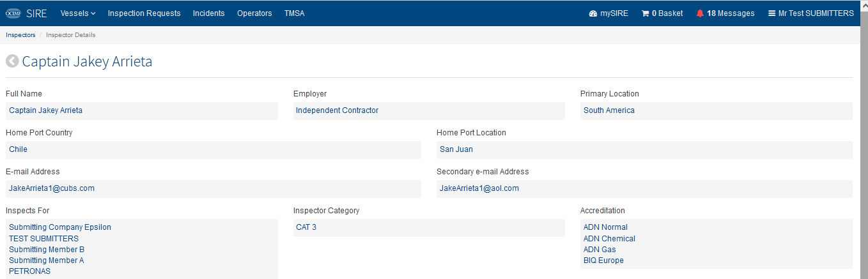The image size is (868, 279).
Task: Click the 0 Basket link
Action: point(662,13)
